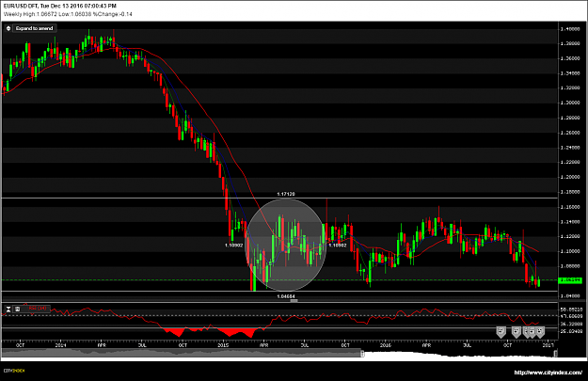This screenshot has height=381, width=588.
Task: Click the Weekly High/Low %Change summary line
Action: tap(68, 14)
